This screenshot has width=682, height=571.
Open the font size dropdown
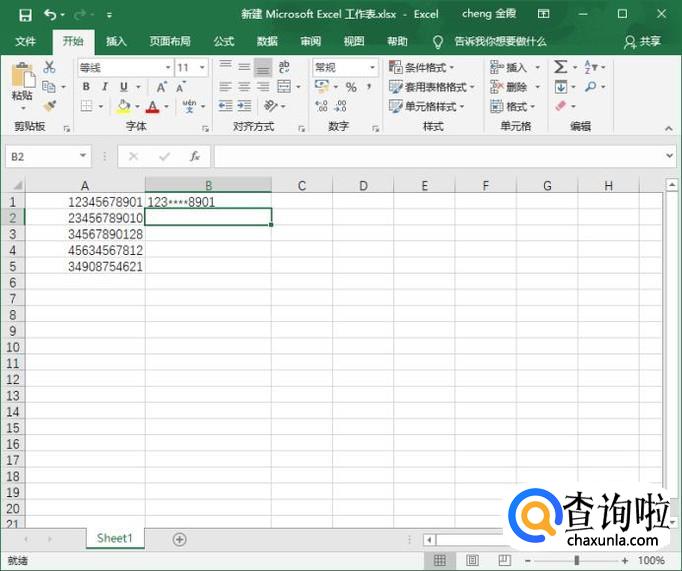(202, 67)
